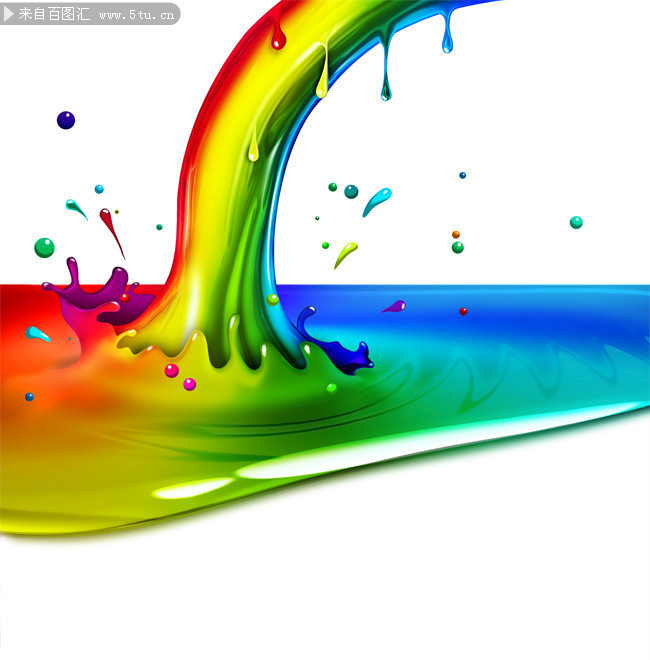Select the large dark purple ball
The width and height of the screenshot is (650, 660).
[x=66, y=120]
